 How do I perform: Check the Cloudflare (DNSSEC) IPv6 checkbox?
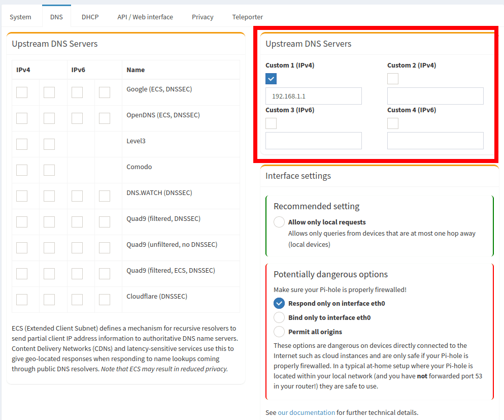tap(77, 299)
